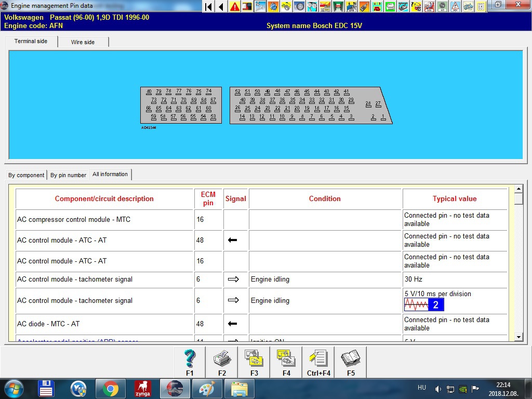The height and width of the screenshot is (399, 532).
Task: Open notes with Ctrl+F4 pencil icon
Action: click(x=318, y=362)
